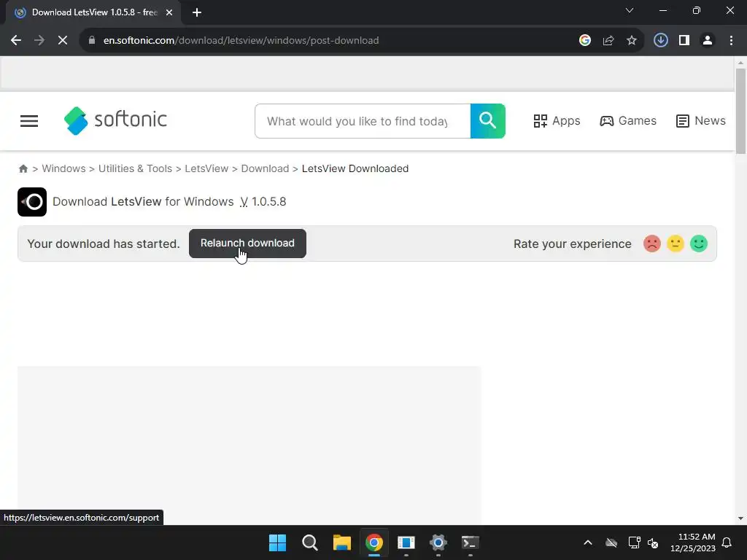This screenshot has width=747, height=560.
Task: Close the Download LetsView tab
Action: tap(169, 12)
